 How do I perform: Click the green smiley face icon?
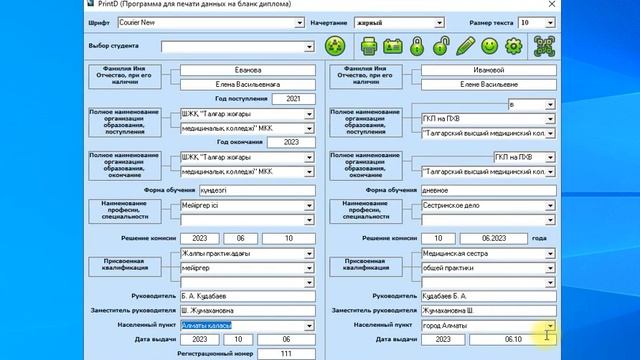point(489,46)
